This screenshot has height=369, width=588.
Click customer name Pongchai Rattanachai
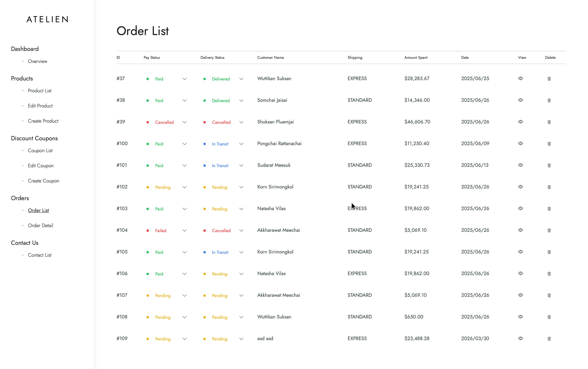(x=279, y=144)
